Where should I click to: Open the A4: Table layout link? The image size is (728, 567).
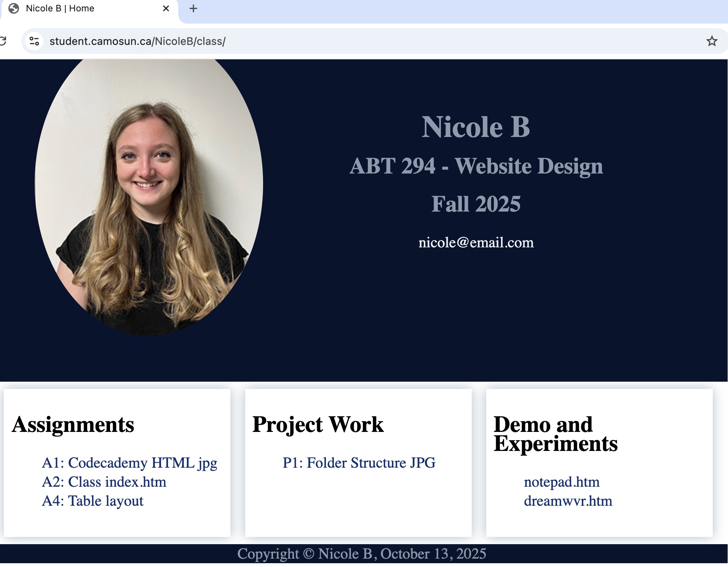[93, 501]
